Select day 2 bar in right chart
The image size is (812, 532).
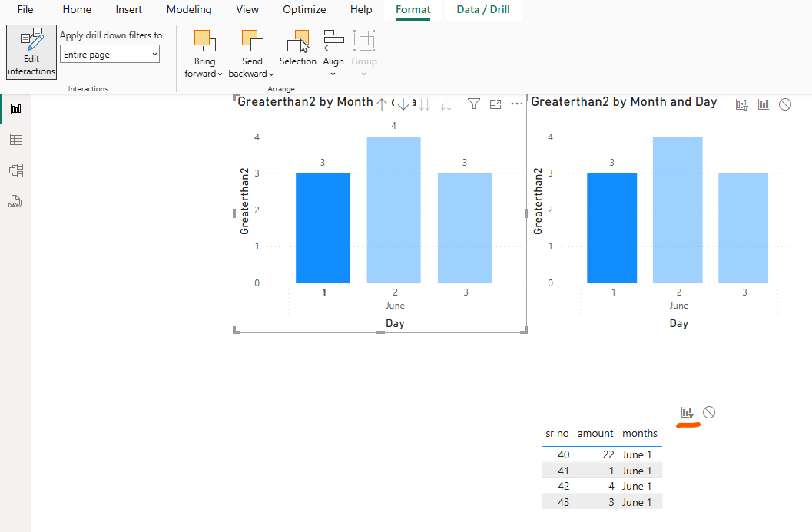click(x=678, y=210)
